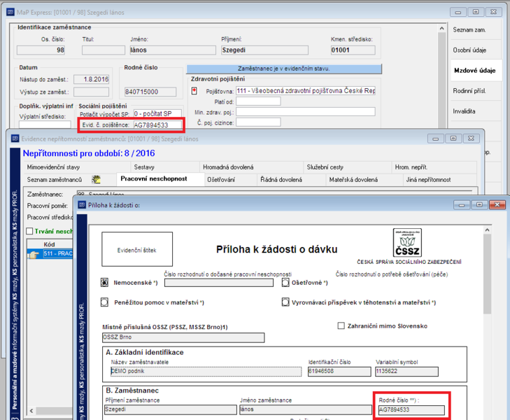Click Název zaměstnavatele field DEMO podnik

206,371
